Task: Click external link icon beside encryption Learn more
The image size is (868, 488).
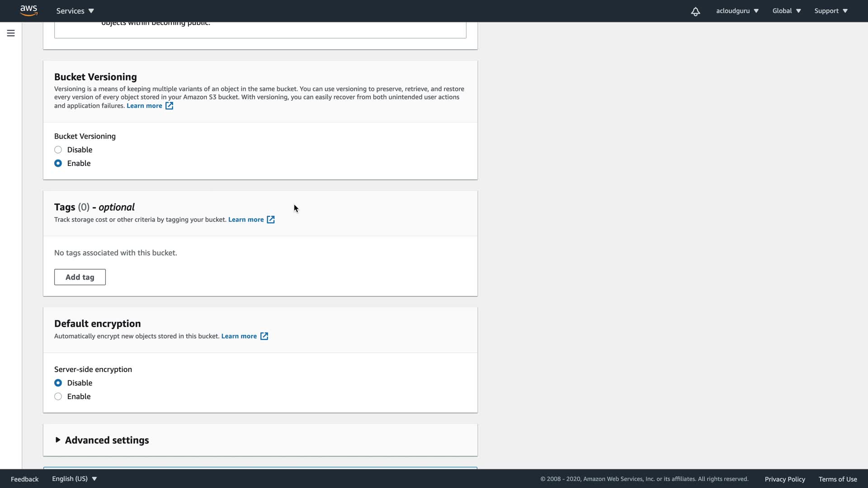Action: click(x=264, y=336)
